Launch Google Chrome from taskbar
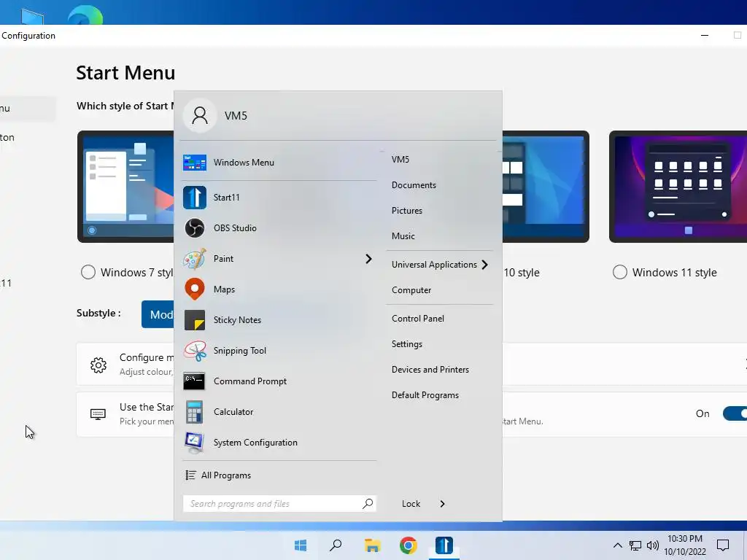Screen dimensions: 747x560 tap(409, 545)
